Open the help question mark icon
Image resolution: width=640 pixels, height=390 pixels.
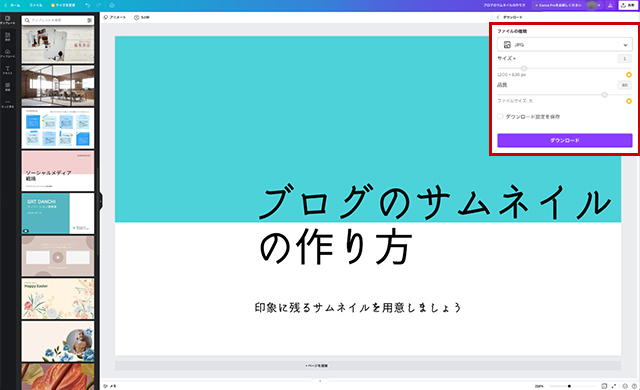click(634, 386)
